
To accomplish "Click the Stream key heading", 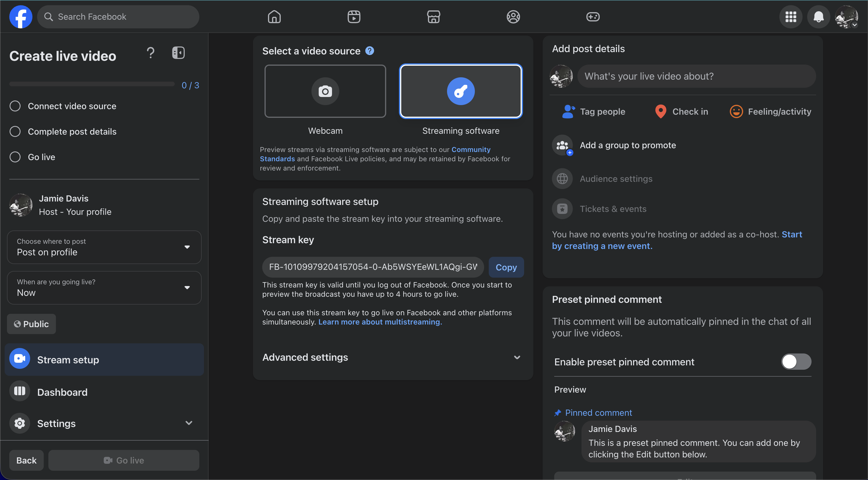I will pos(288,240).
